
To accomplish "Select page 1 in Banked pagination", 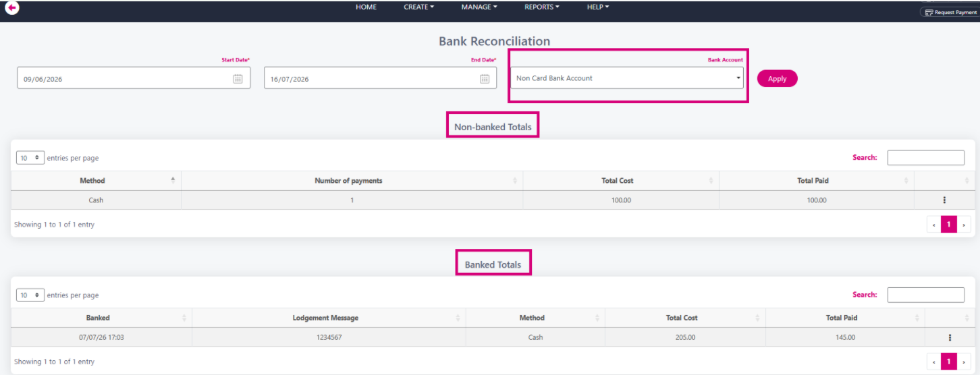I will (948, 362).
